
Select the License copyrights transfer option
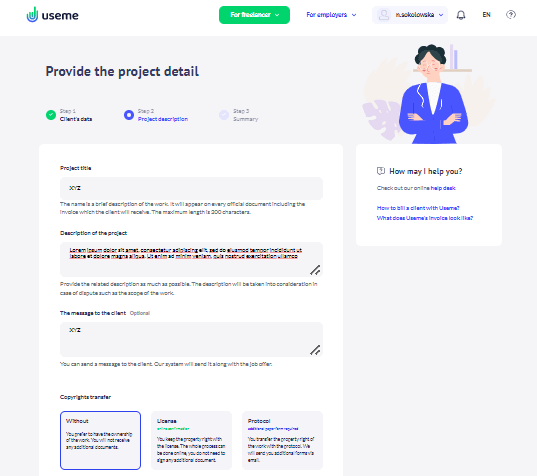click(x=191, y=440)
